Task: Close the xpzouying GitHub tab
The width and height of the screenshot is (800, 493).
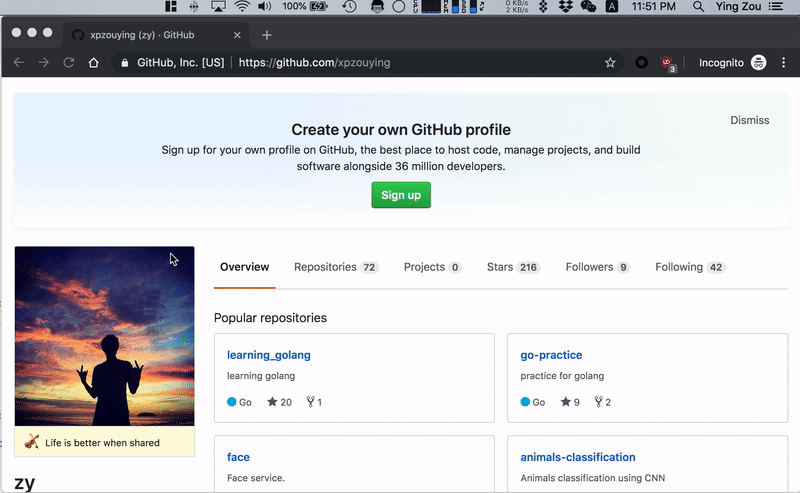Action: 237,35
